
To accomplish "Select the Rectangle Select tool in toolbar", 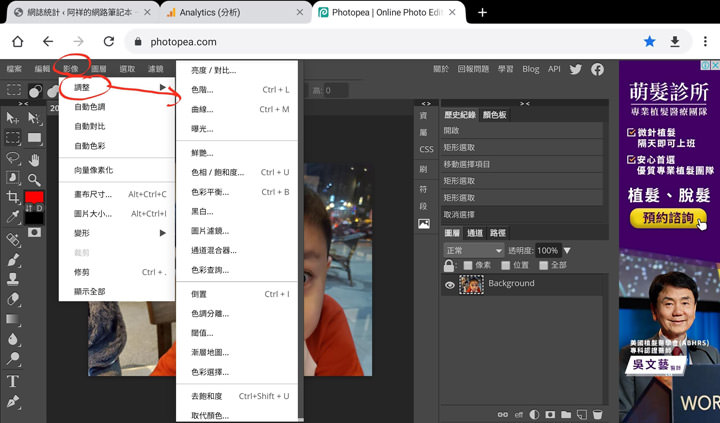I will click(x=13, y=137).
